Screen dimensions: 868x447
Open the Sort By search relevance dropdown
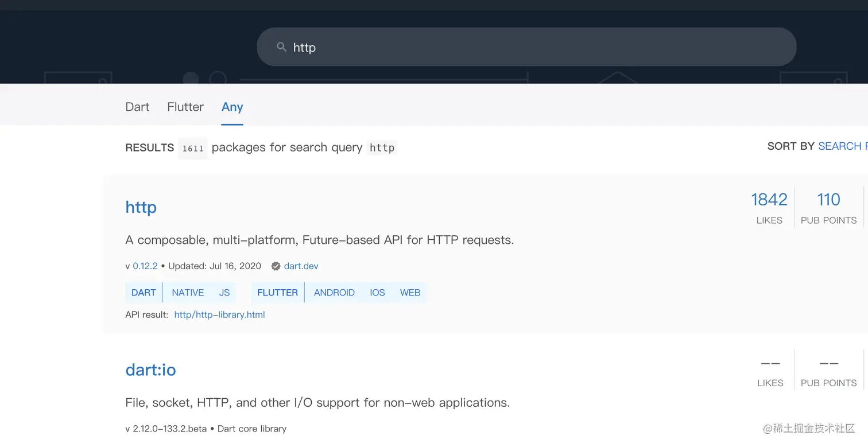[x=841, y=146]
